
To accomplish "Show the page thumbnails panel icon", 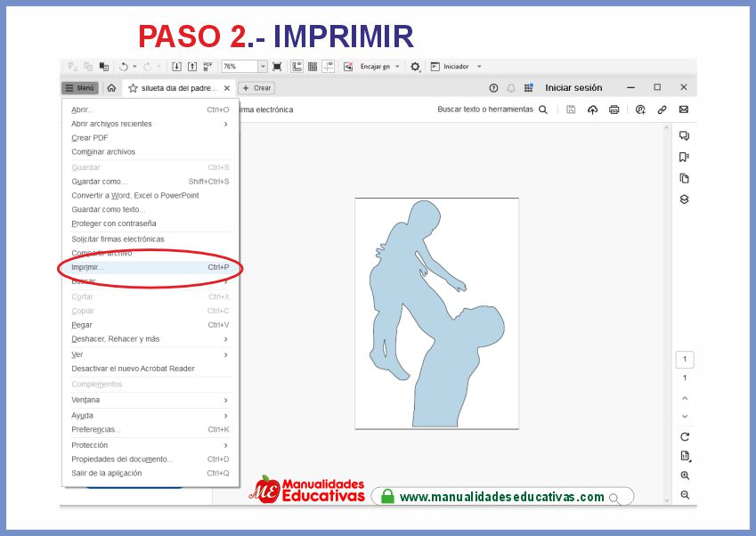I will (x=684, y=178).
